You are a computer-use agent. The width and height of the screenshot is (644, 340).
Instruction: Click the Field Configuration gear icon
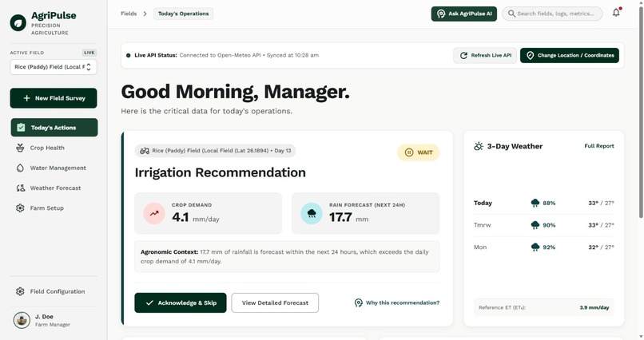(20, 291)
